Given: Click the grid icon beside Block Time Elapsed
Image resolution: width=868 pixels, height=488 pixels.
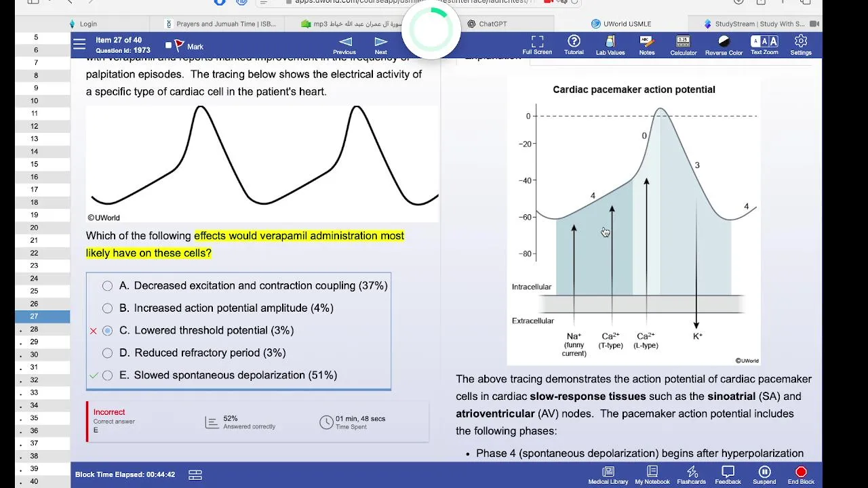Looking at the screenshot, I should 195,474.
